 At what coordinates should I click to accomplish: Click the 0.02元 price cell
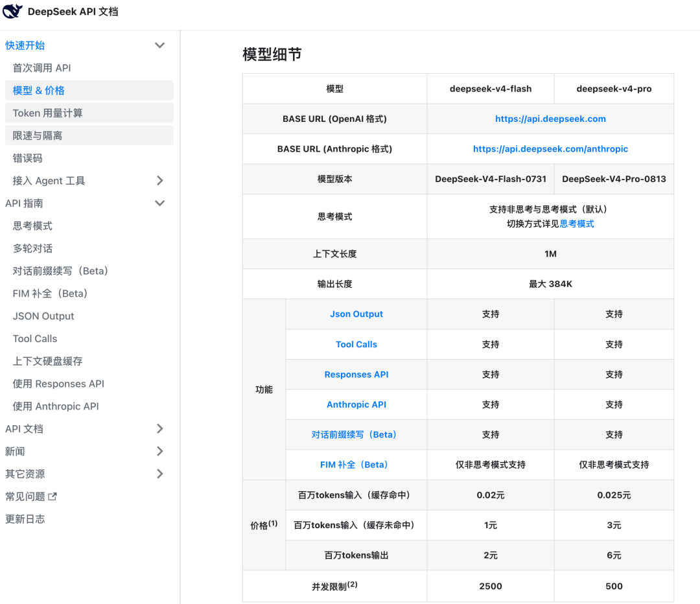point(491,494)
